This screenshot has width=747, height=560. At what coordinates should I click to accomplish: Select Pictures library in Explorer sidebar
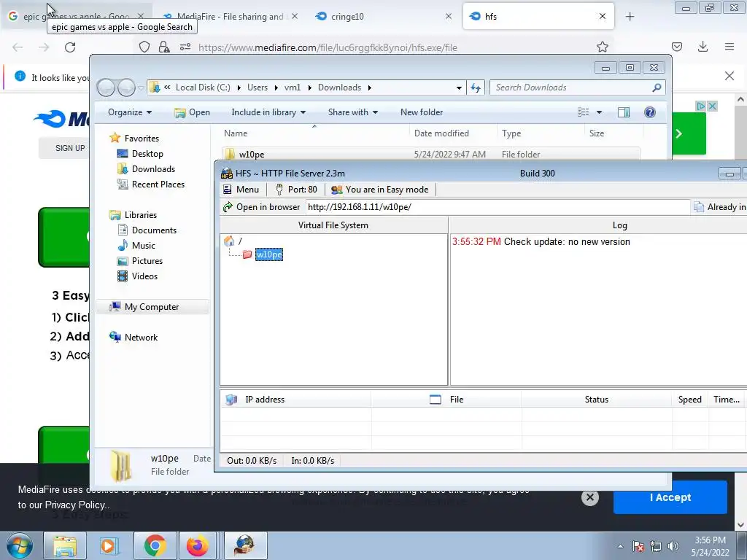pyautogui.click(x=147, y=261)
